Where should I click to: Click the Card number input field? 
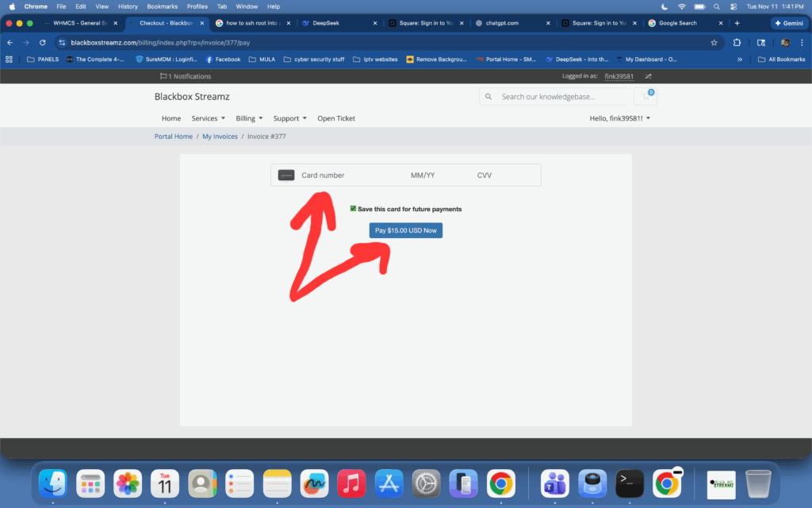(x=349, y=175)
